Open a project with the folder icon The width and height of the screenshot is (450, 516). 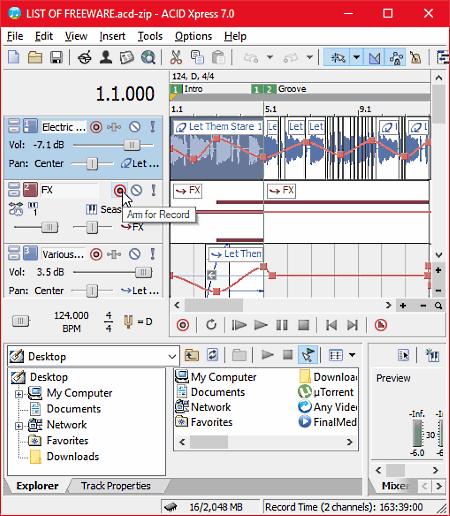coord(35,57)
